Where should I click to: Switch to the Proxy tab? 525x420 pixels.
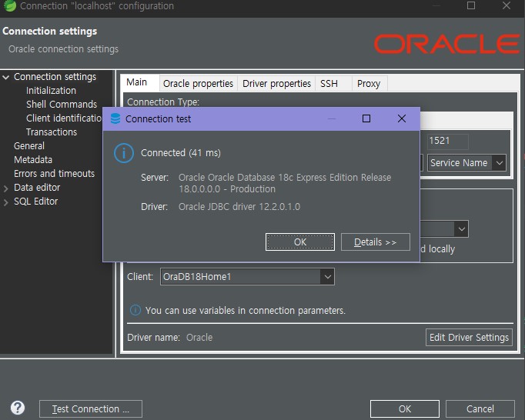pos(368,83)
